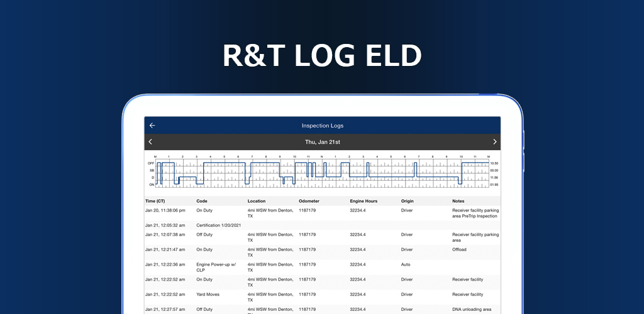The width and height of the screenshot is (644, 314).
Task: Select the Engine Power-up w/ CLP code
Action: (x=217, y=268)
